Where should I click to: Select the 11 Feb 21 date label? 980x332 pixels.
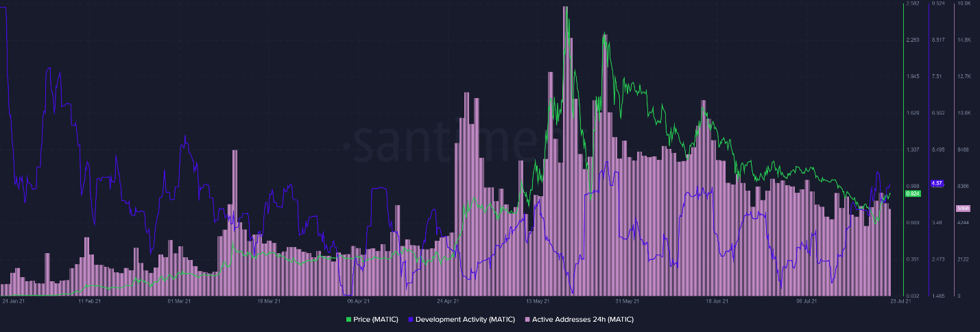point(90,300)
